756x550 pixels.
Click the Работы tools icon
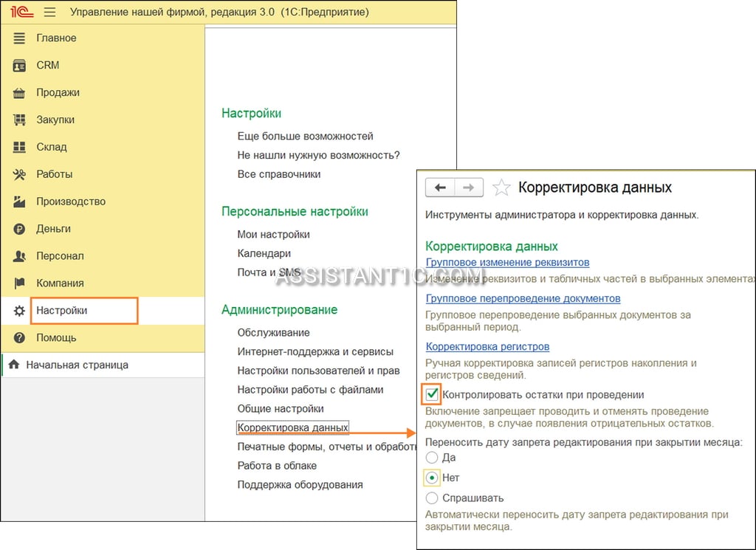[x=19, y=174]
